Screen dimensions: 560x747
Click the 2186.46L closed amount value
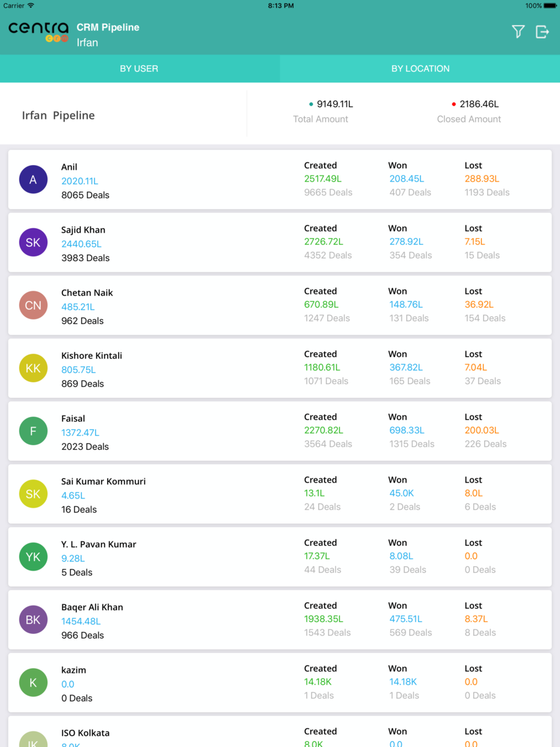tap(479, 103)
